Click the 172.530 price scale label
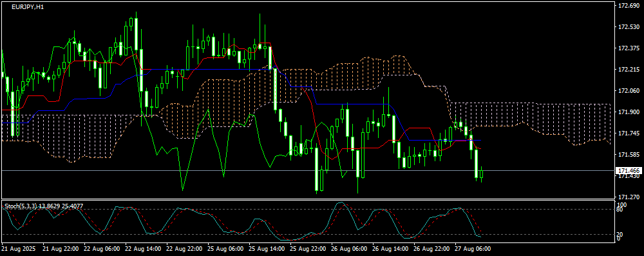Screen dimensions: 644x256 [x=629, y=27]
